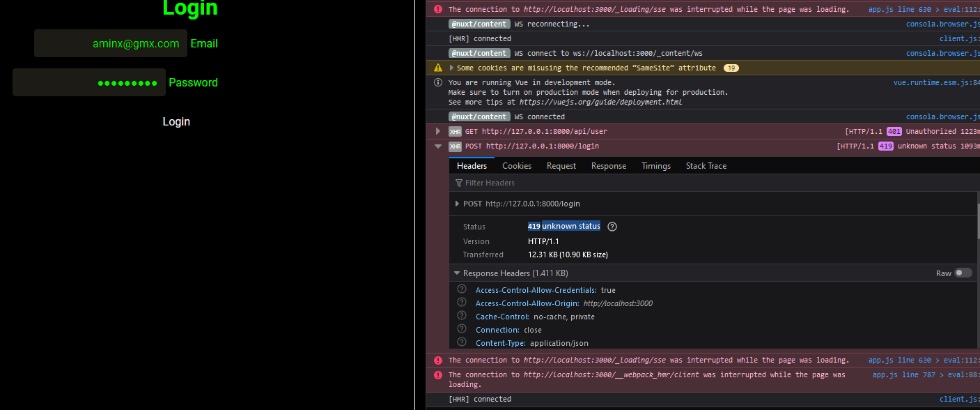Viewport: 980px width, 410px height.
Task: Switch to the Cookies tab
Action: [x=516, y=165]
